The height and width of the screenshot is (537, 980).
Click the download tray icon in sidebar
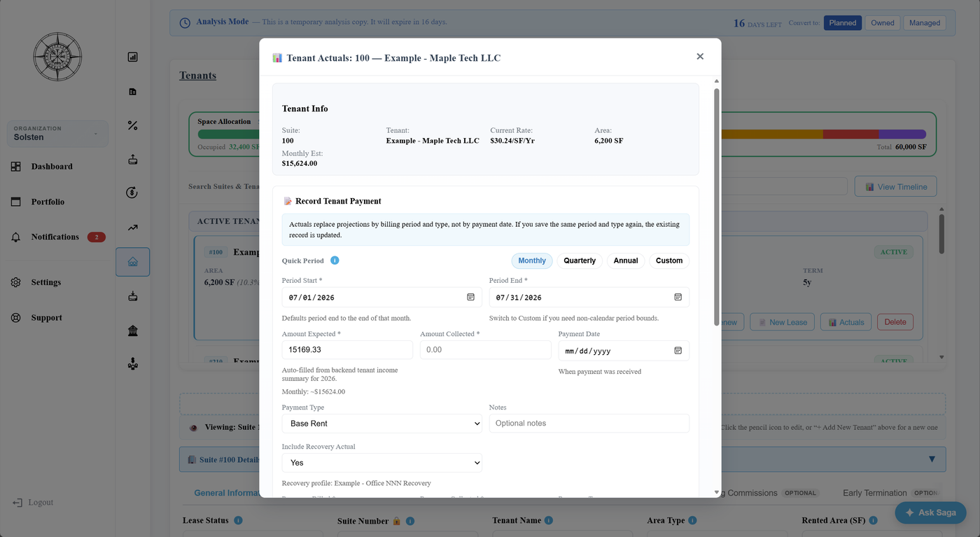(132, 296)
